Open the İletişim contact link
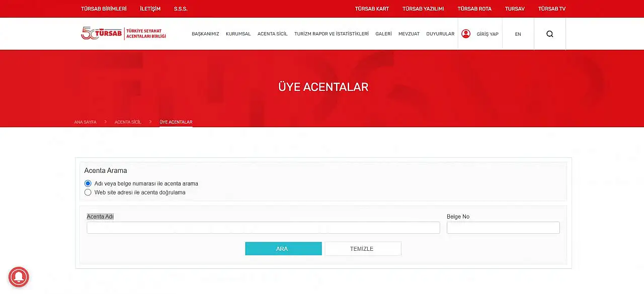The height and width of the screenshot is (294, 644). 150,9
